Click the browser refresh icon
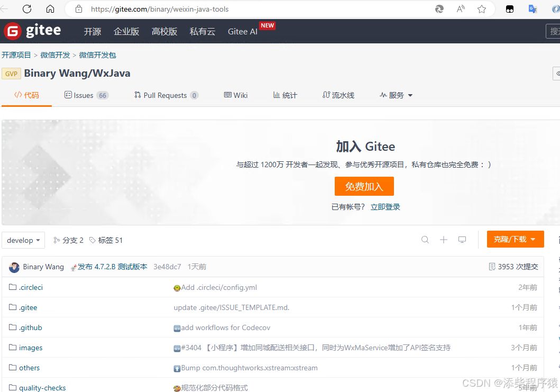Image resolution: width=560 pixels, height=392 pixels. pos(27,9)
